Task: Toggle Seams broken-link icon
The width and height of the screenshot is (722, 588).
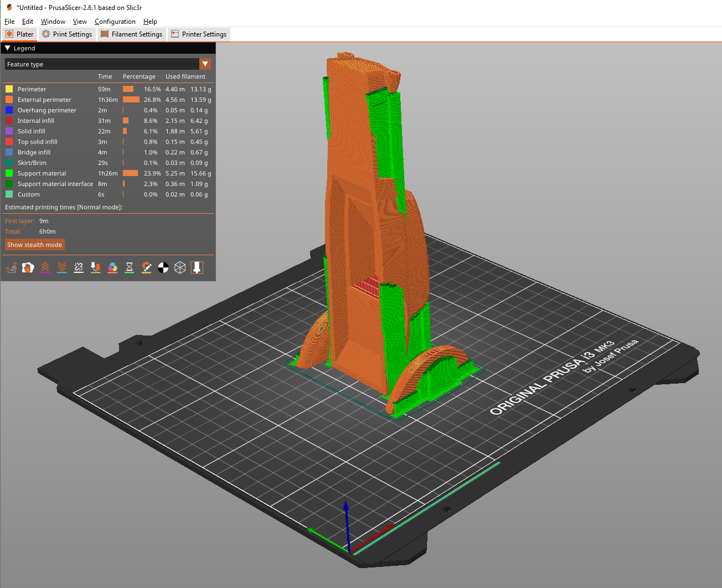Action: coord(79,268)
